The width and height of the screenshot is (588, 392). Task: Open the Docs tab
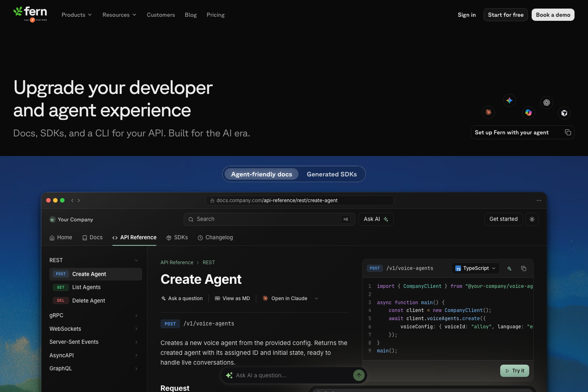[x=92, y=237]
